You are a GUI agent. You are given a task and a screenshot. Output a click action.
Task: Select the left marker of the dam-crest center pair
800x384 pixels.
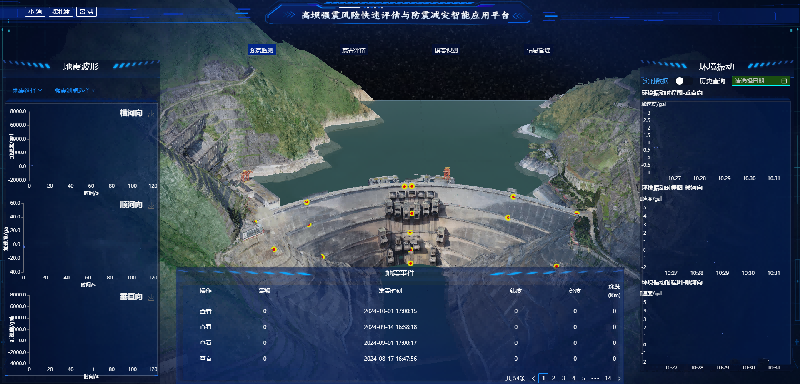405,187
